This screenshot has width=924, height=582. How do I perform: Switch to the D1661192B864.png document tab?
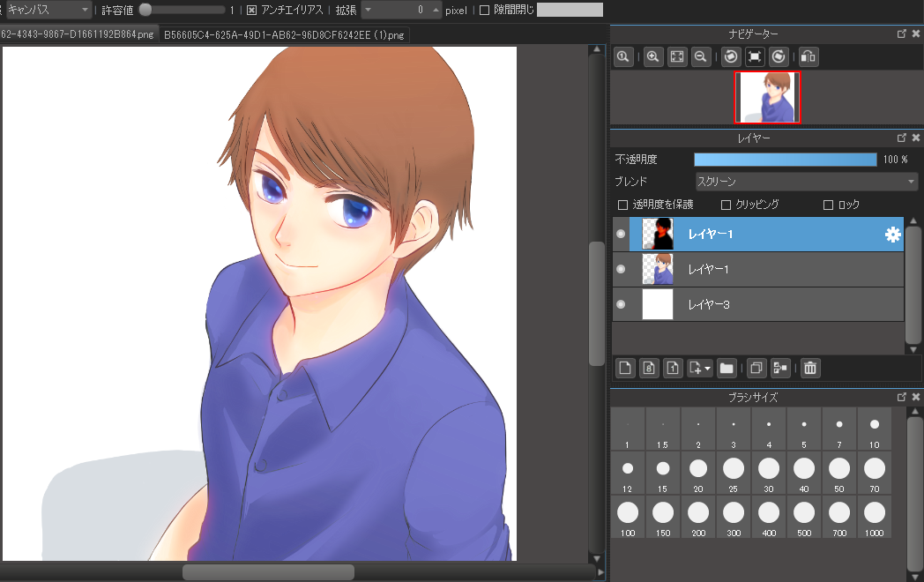(x=78, y=35)
